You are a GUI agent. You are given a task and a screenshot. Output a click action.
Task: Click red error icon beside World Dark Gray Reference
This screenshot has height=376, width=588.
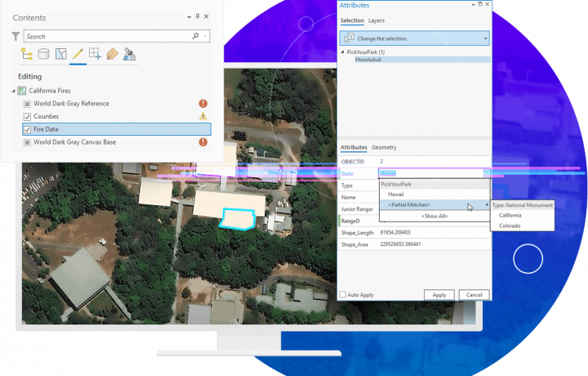203,104
